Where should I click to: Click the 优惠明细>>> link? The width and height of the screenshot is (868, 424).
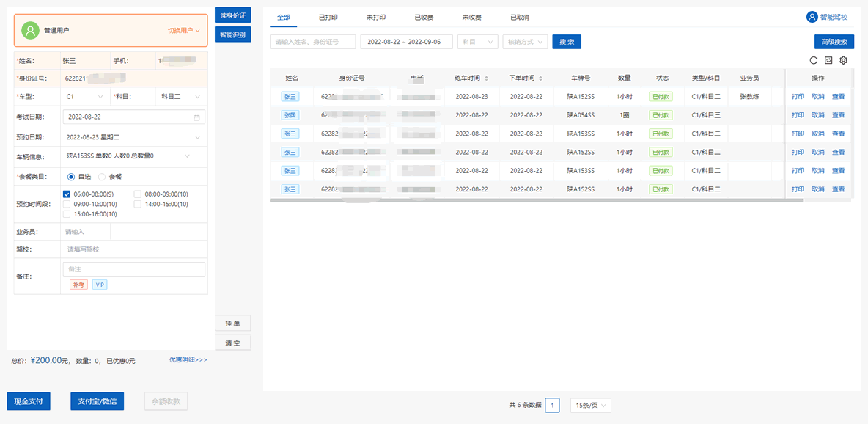coord(188,360)
